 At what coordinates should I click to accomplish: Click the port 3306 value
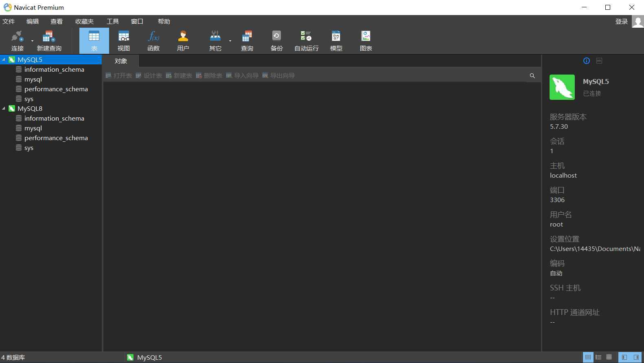click(x=557, y=200)
